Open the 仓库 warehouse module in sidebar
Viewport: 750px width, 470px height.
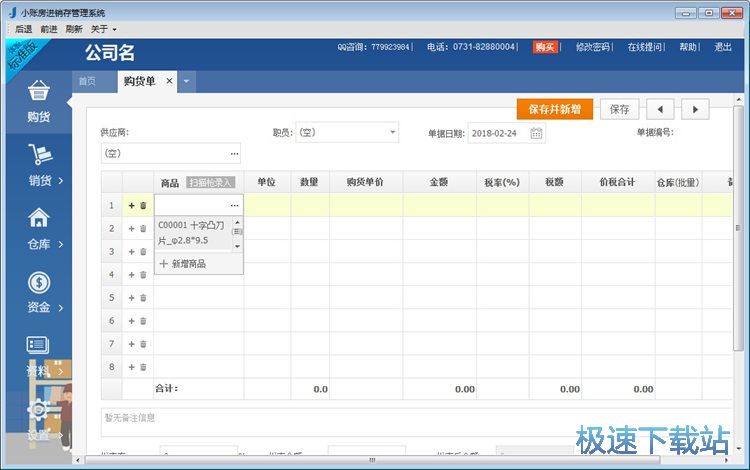[x=39, y=230]
